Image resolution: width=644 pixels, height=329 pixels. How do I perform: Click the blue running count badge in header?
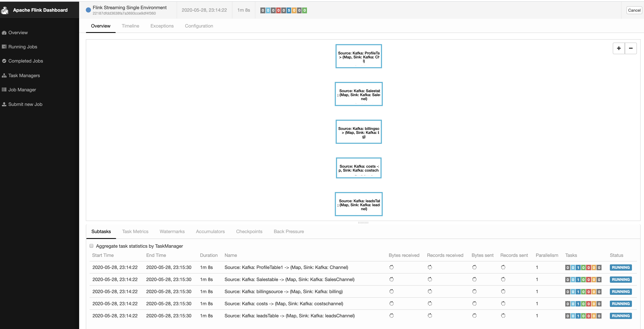point(289,10)
